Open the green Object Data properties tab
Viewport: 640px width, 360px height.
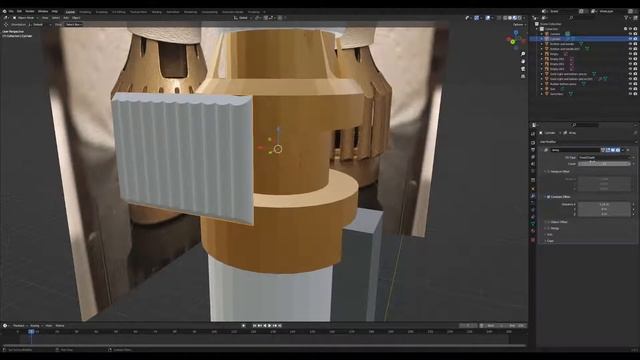click(533, 224)
